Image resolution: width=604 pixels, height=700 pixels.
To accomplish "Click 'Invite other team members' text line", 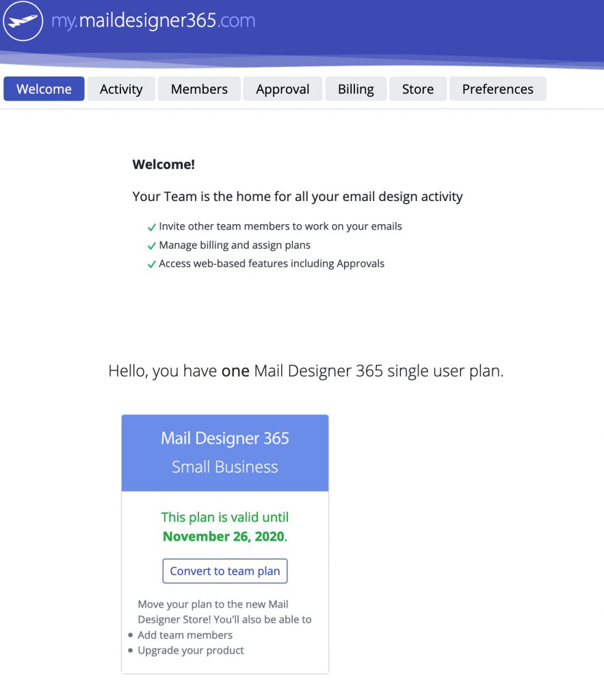I will point(280,226).
